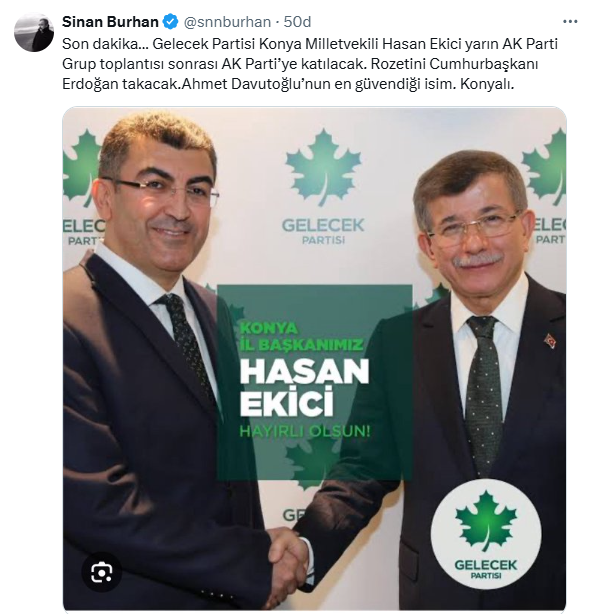Click the partial Gelecek logo at left edge

(x=83, y=187)
